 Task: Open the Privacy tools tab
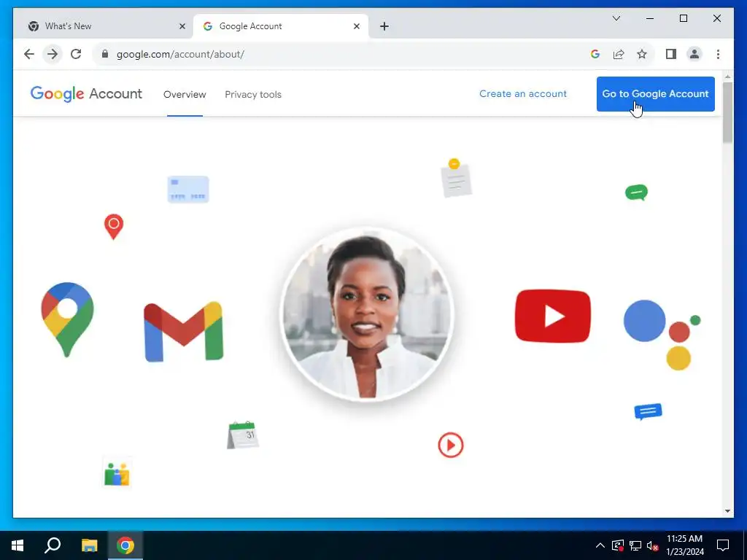point(253,94)
